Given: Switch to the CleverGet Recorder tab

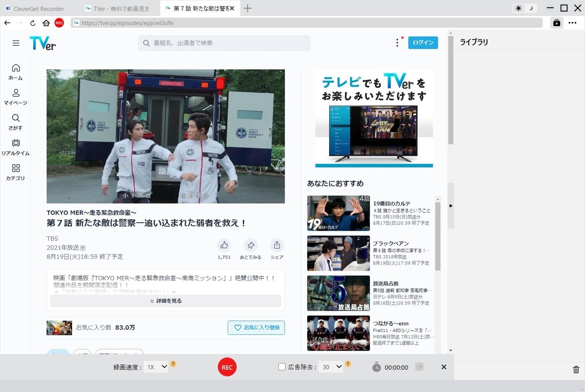Looking at the screenshot, I should (x=40, y=8).
